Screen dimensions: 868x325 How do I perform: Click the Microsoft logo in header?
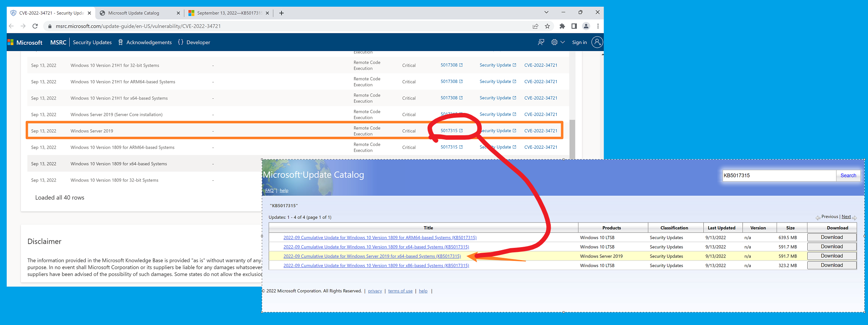(25, 42)
